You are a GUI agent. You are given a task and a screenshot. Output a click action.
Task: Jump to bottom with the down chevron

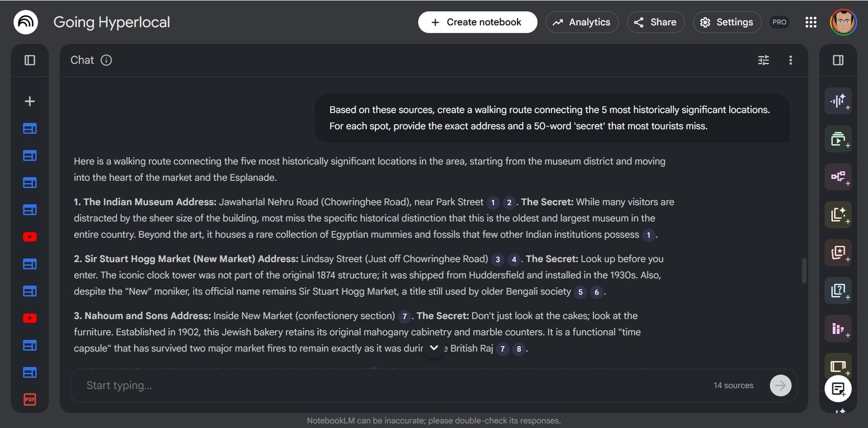click(x=434, y=348)
